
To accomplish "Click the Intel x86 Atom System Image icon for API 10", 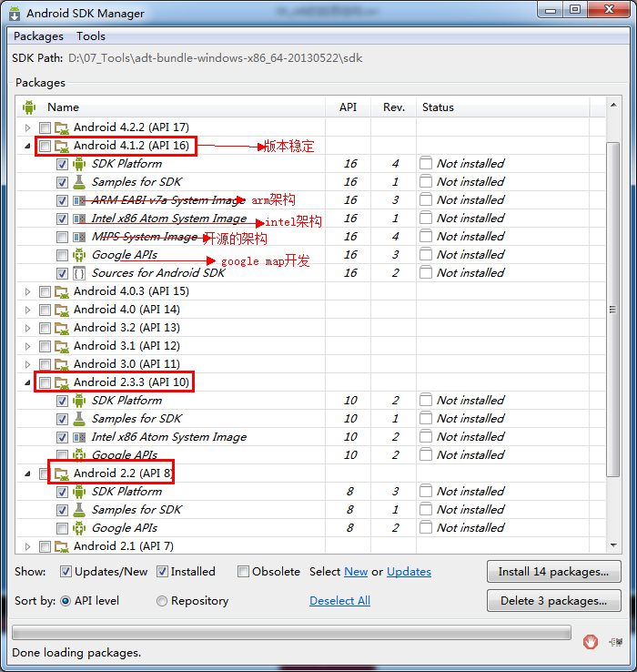I will [79, 437].
